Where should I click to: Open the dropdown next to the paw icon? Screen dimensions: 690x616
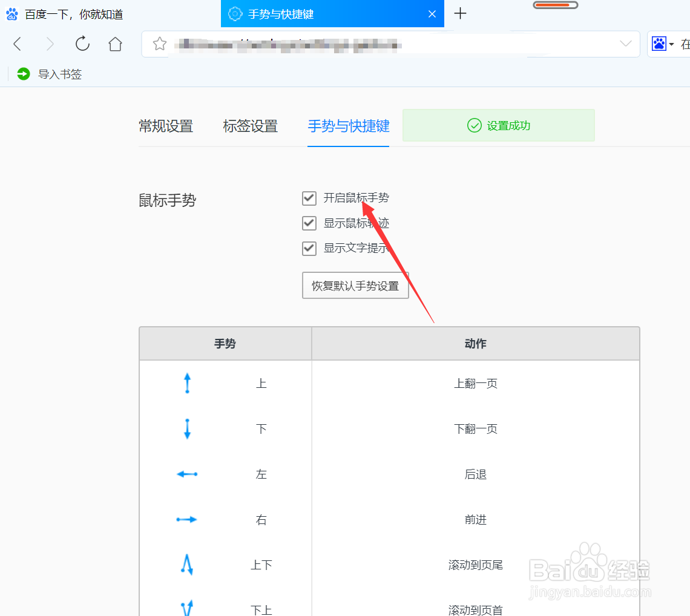coord(673,44)
